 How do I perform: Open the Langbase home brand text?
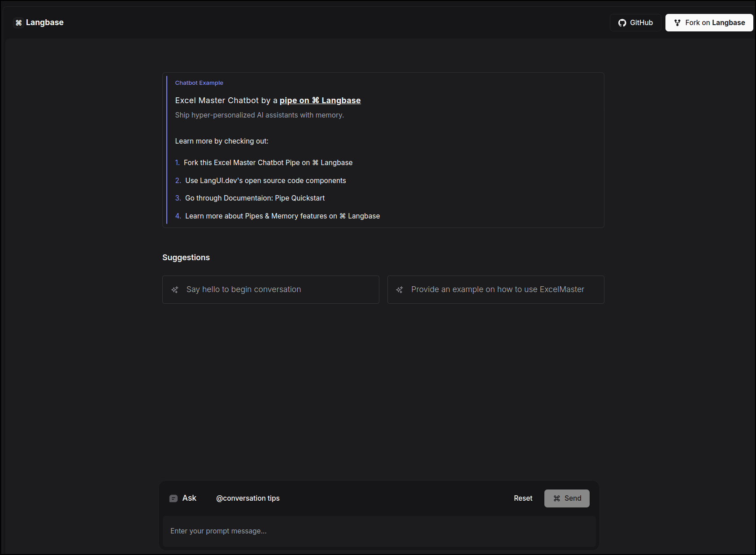44,22
